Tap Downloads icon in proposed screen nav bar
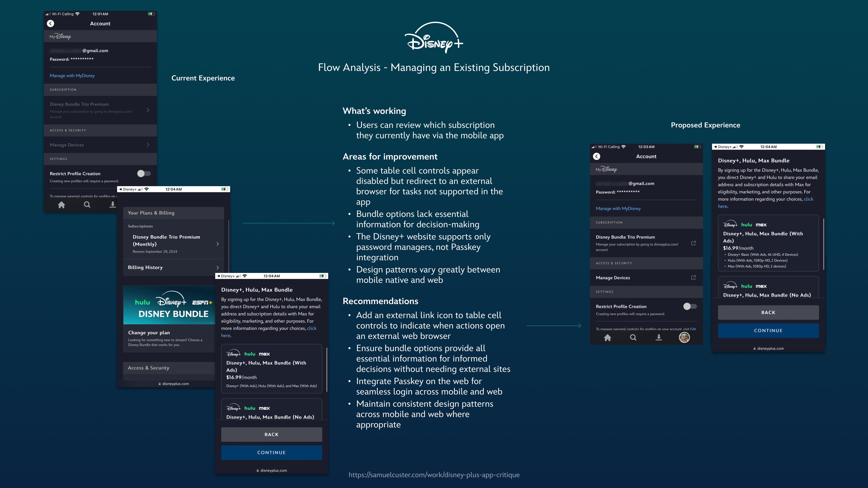The image size is (868, 488). click(x=658, y=338)
